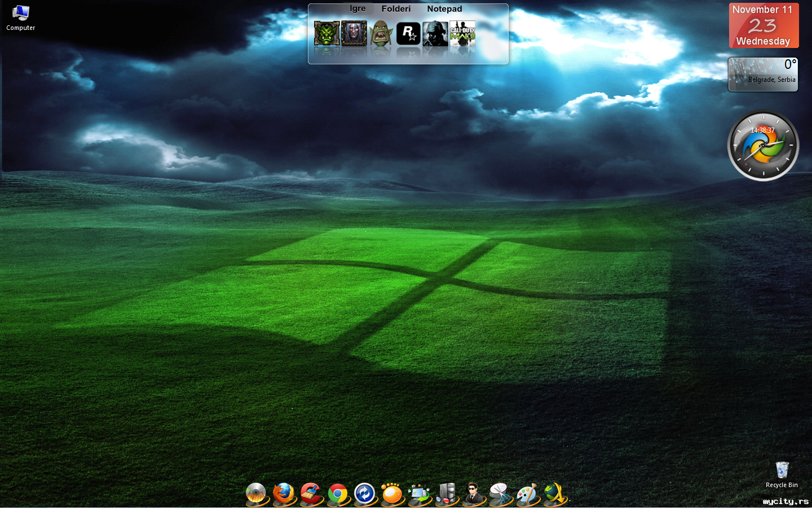Open the computer with green arrow dock icon
Image resolution: width=812 pixels, height=508 pixels.
(x=419, y=494)
